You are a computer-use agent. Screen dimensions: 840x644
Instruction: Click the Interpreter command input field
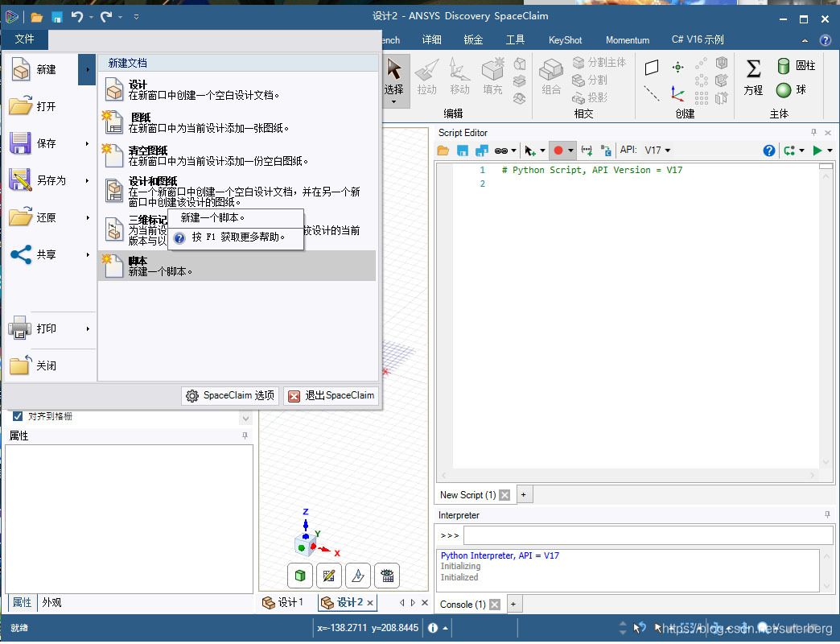649,535
